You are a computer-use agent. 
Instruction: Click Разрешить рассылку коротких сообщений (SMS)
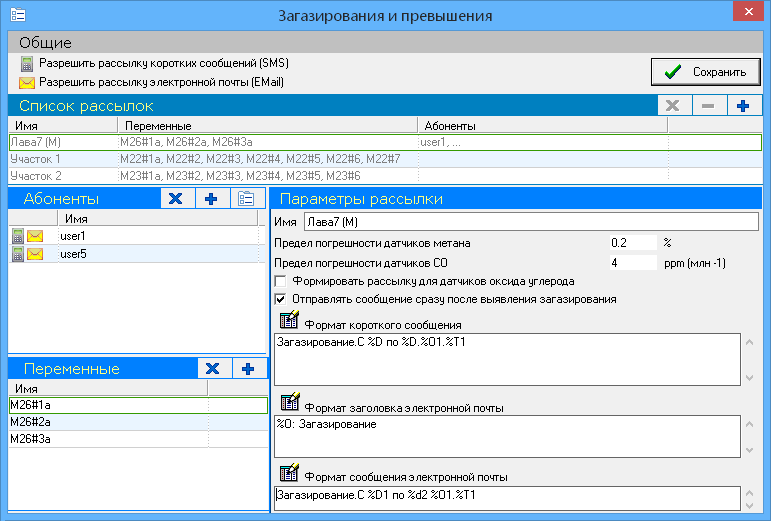point(164,63)
